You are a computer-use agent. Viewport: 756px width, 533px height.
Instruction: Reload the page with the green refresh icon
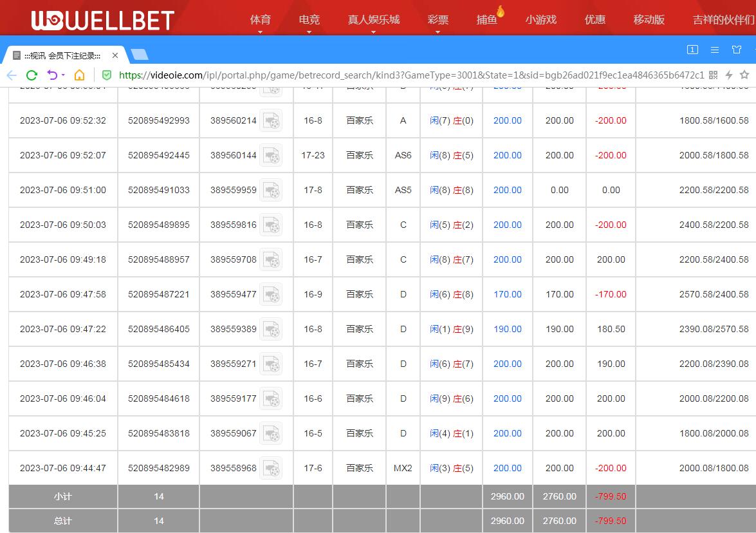coord(32,75)
